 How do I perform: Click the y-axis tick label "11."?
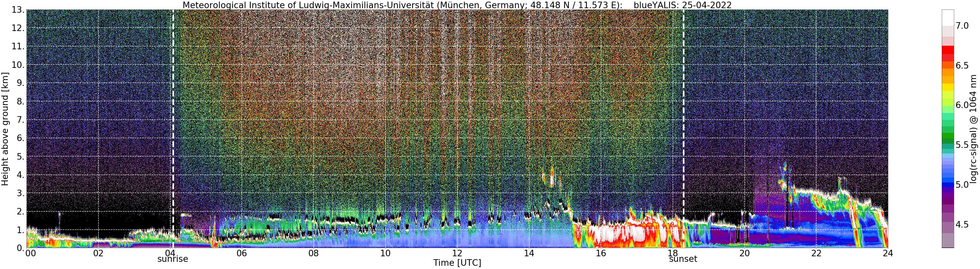coord(18,46)
